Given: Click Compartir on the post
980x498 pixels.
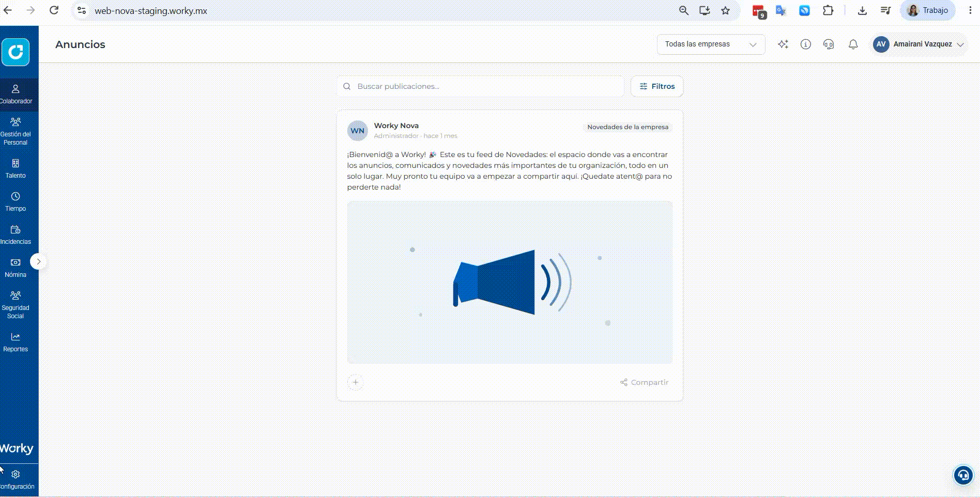Looking at the screenshot, I should [x=645, y=382].
